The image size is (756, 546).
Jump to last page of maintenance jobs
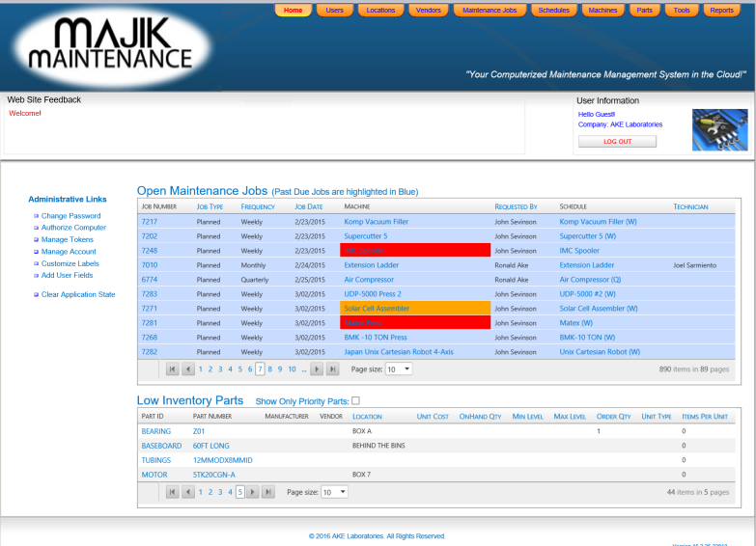pos(332,369)
